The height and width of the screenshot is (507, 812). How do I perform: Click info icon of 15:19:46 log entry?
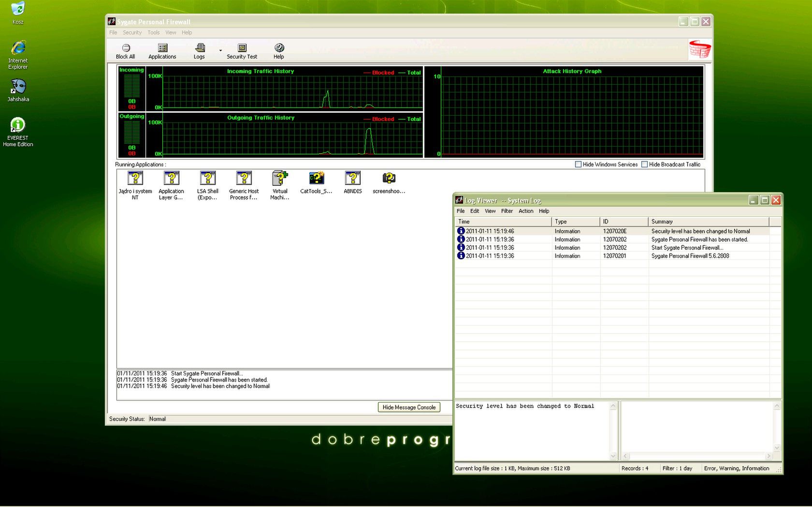coord(461,231)
